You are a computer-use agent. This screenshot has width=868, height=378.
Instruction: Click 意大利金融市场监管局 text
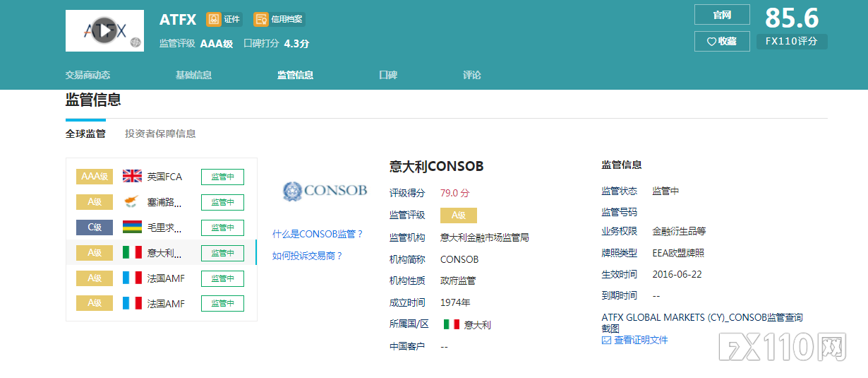pyautogui.click(x=485, y=238)
